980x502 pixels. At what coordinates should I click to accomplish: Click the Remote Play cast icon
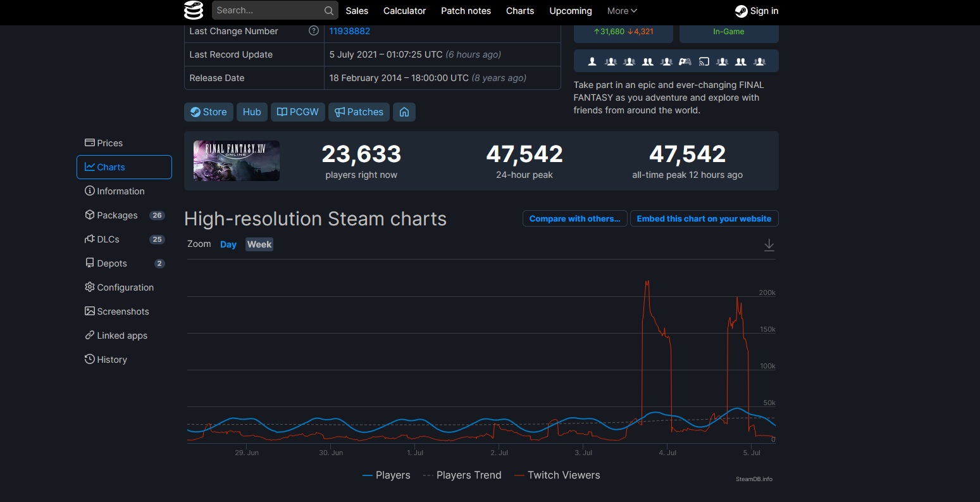(704, 61)
